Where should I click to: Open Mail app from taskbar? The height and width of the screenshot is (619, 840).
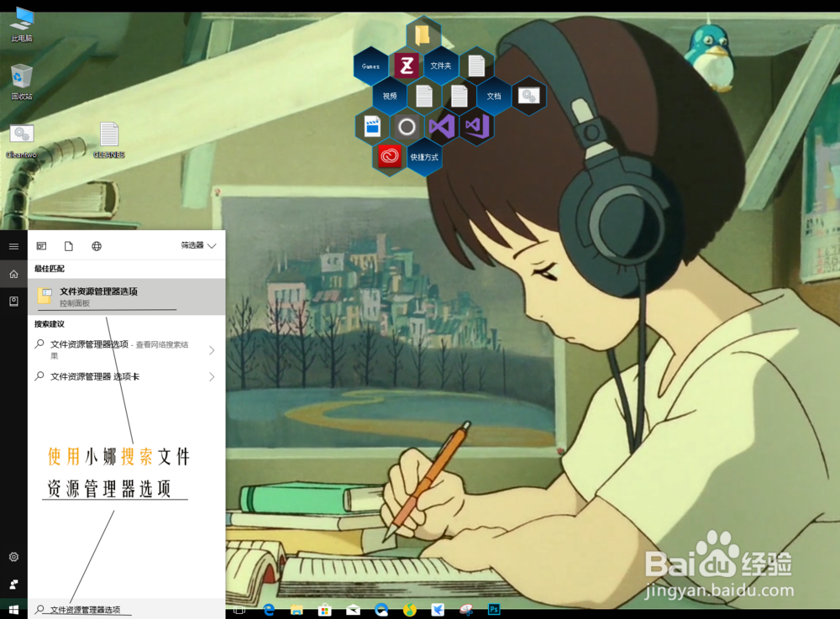pyautogui.click(x=353, y=610)
